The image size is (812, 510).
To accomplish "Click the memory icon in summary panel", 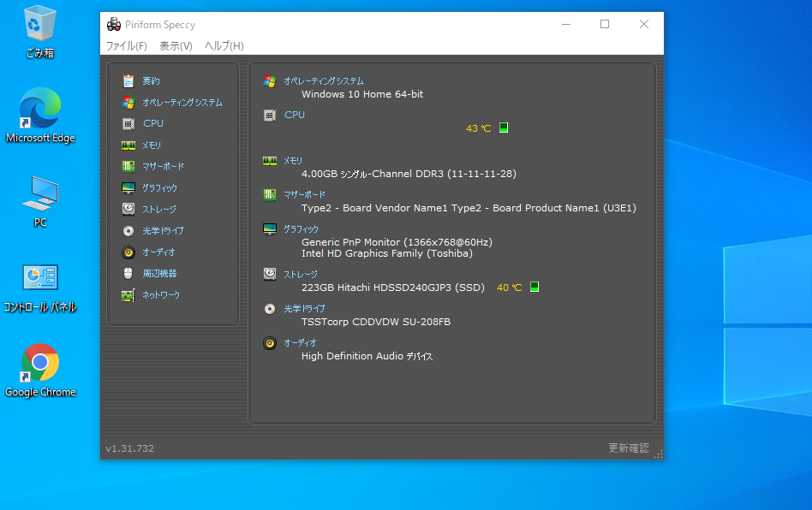I will coord(270,161).
